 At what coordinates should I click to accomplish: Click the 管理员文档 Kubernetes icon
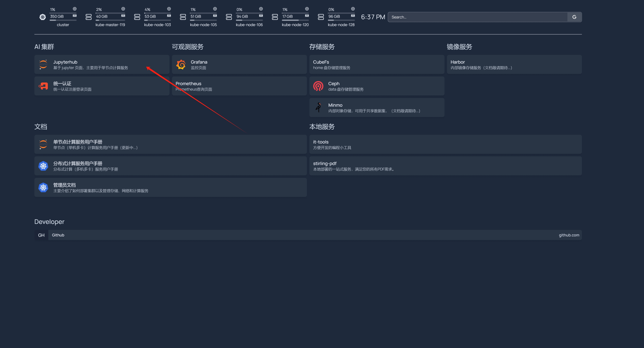click(x=43, y=187)
